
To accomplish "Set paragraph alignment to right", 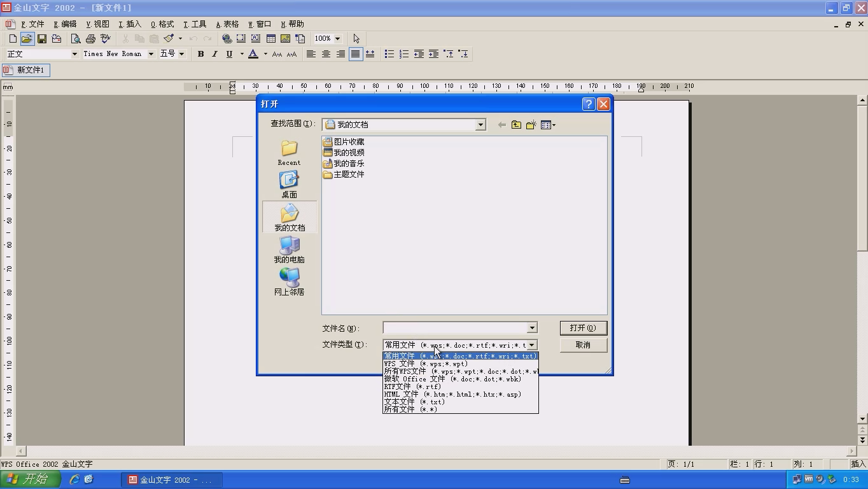I will tap(340, 54).
